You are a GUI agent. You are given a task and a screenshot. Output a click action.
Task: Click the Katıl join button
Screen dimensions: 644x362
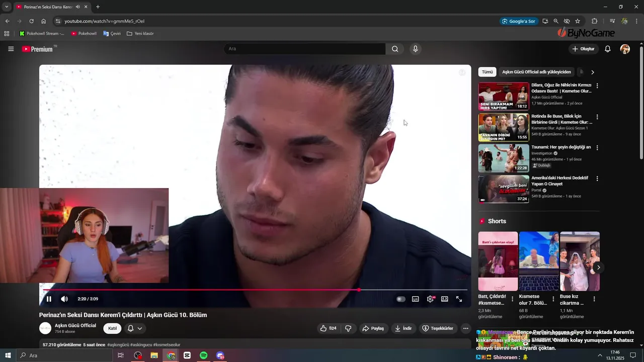click(x=113, y=328)
